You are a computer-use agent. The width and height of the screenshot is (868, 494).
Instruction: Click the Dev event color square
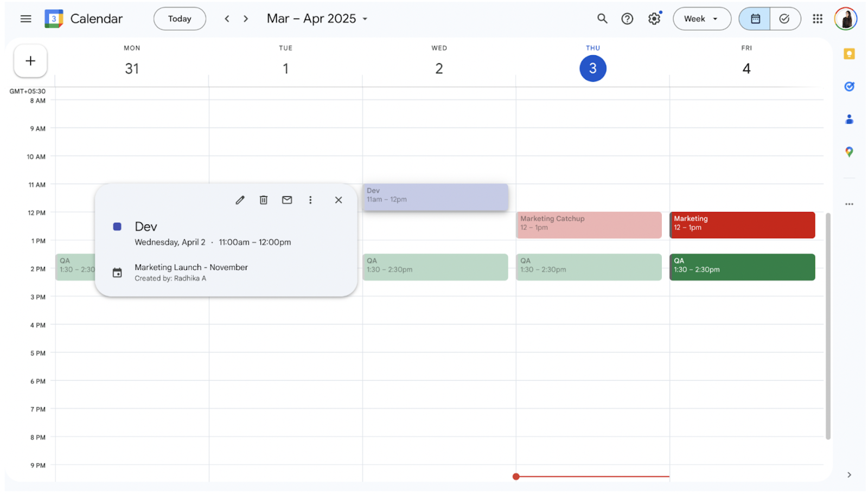point(117,227)
